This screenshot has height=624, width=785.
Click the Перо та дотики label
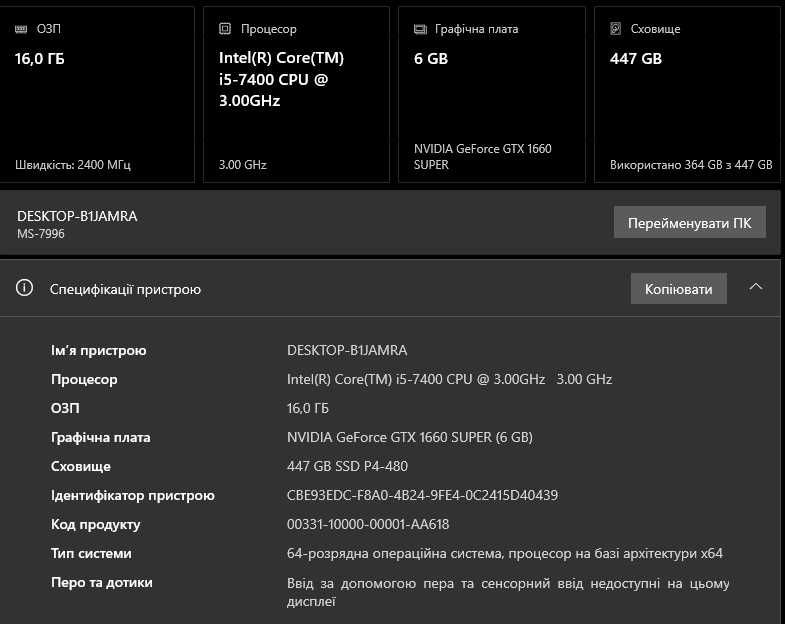coord(102,582)
